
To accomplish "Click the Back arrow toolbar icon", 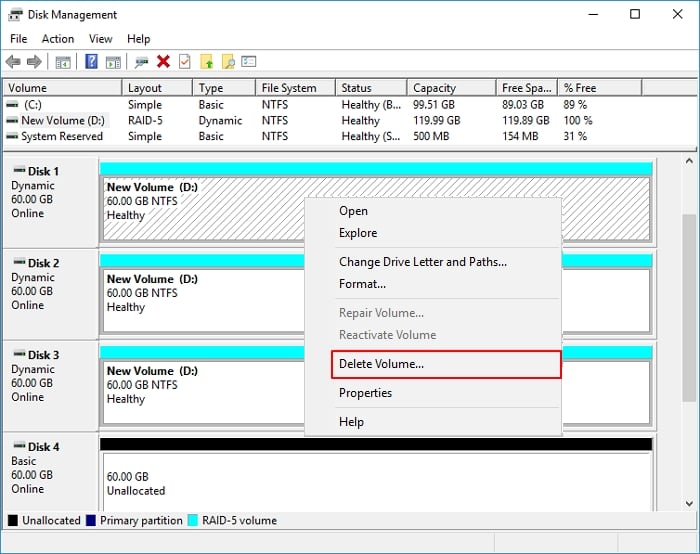I will pyautogui.click(x=13, y=62).
